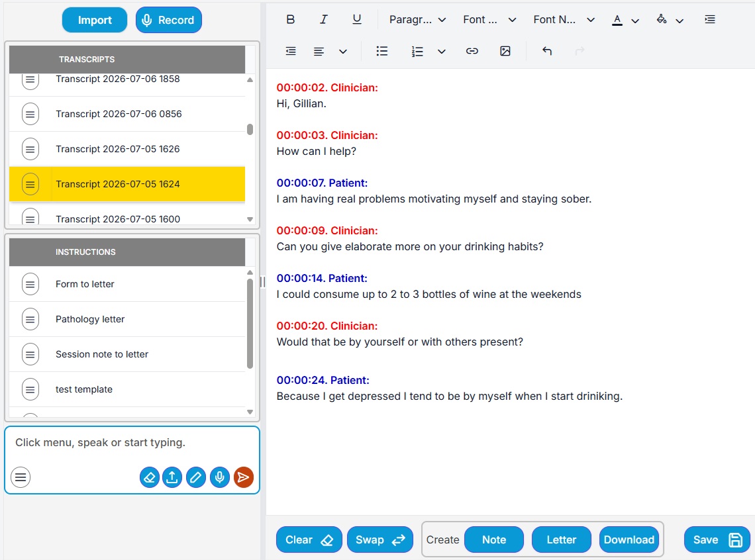Toggle underline formatting
The width and height of the screenshot is (755, 560).
click(357, 19)
